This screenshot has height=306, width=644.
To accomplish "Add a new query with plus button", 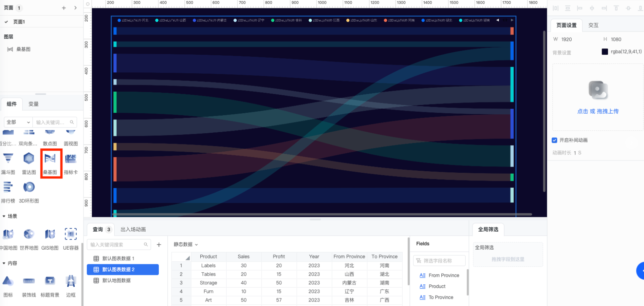I will (x=159, y=244).
